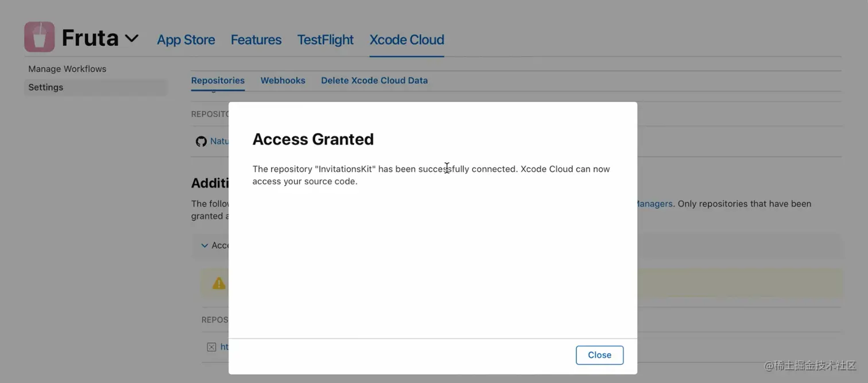Image resolution: width=868 pixels, height=383 pixels.
Task: Click the "InvitationsKit" connection message text
Action: 431,175
